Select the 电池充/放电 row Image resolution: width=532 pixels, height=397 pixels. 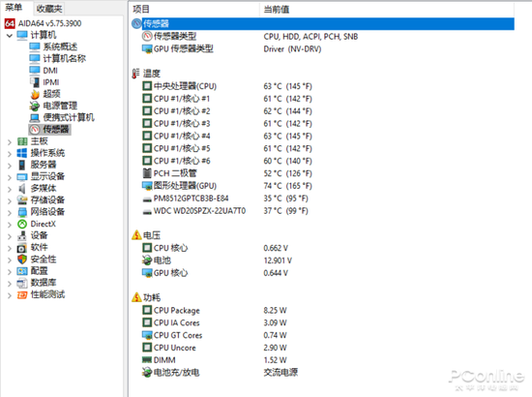322,373
